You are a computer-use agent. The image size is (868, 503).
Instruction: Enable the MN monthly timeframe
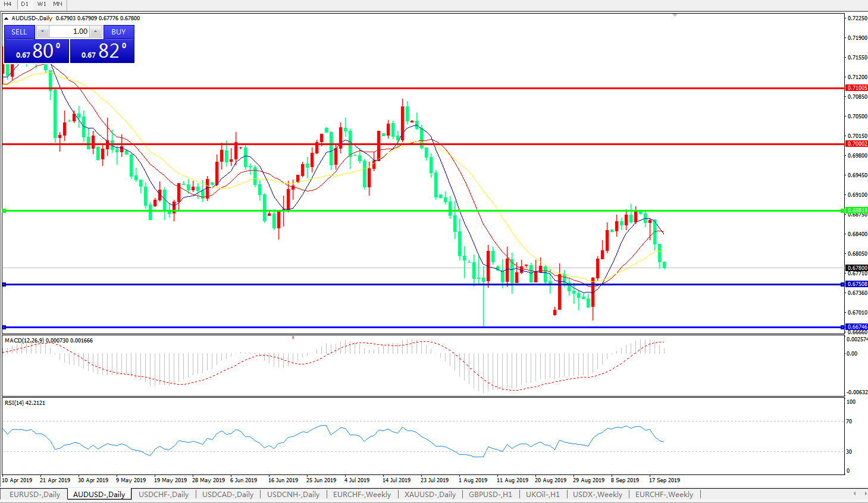pos(58,4)
